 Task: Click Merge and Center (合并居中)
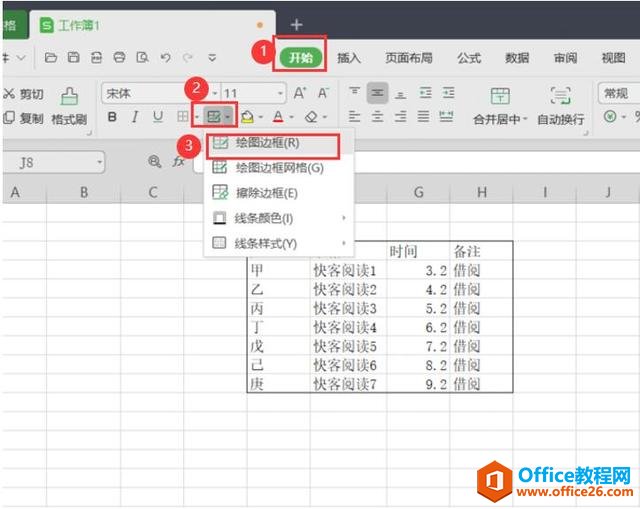pyautogui.click(x=500, y=107)
